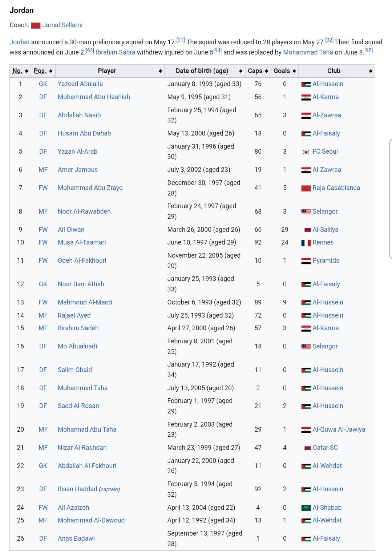The height and width of the screenshot is (557, 392).
Task: Click the Iraq flag next to Al-Quwa Al-Jawiya
Action: pyautogui.click(x=306, y=430)
